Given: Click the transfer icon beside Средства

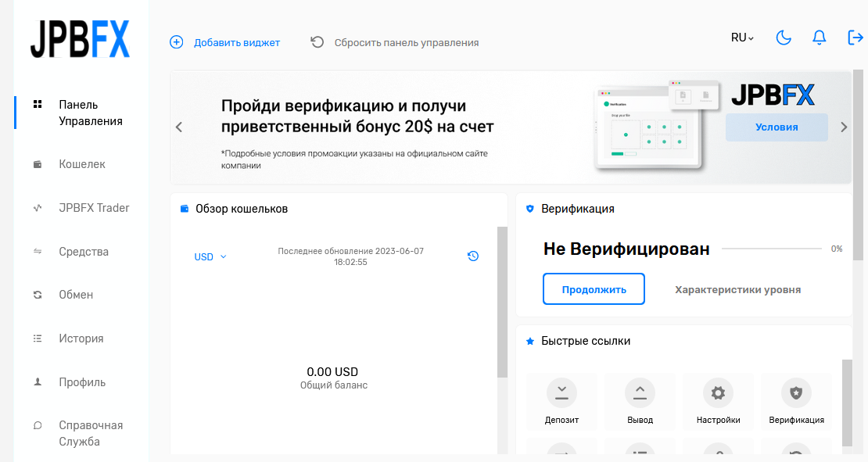Looking at the screenshot, I should tap(38, 251).
